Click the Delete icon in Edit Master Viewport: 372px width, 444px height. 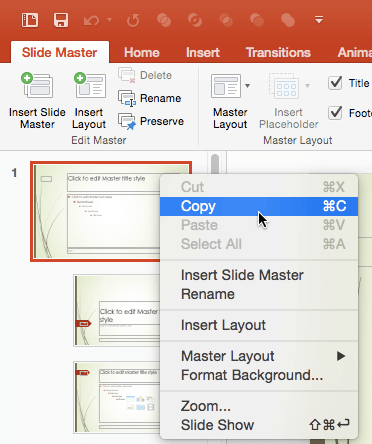127,75
